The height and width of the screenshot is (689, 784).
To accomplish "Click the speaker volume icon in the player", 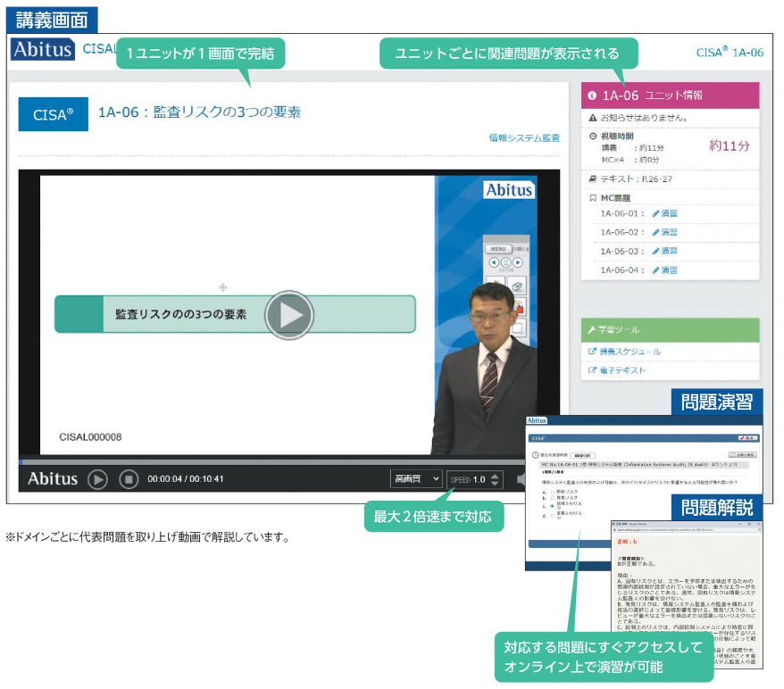I will 521,480.
